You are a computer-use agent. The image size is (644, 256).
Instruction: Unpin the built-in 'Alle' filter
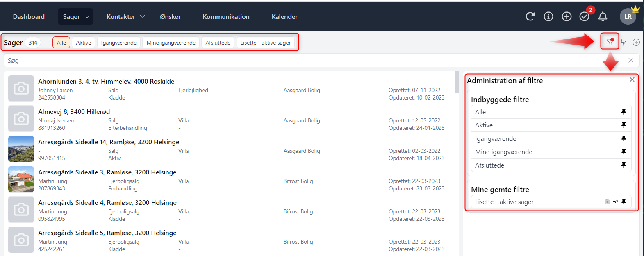[624, 112]
